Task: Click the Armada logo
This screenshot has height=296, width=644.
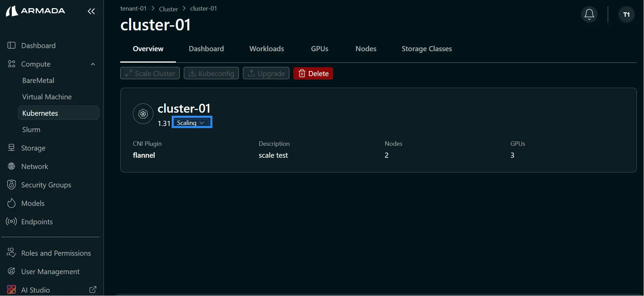Action: (x=36, y=11)
